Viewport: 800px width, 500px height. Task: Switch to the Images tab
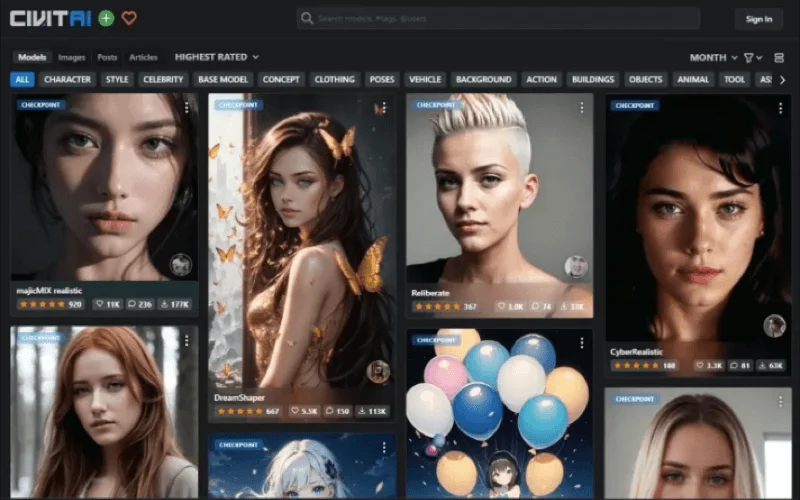point(71,58)
